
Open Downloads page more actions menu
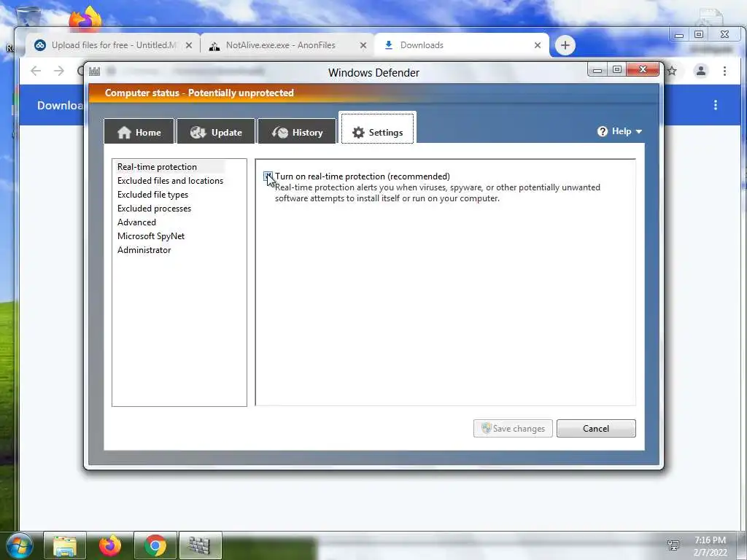point(715,105)
